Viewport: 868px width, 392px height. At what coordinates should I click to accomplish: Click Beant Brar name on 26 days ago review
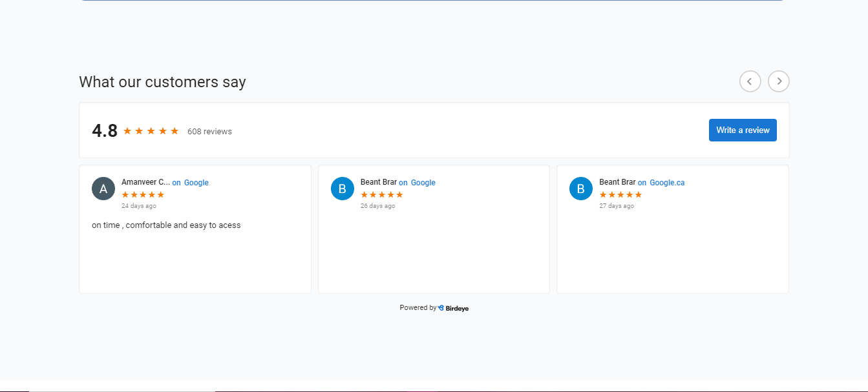click(x=379, y=182)
